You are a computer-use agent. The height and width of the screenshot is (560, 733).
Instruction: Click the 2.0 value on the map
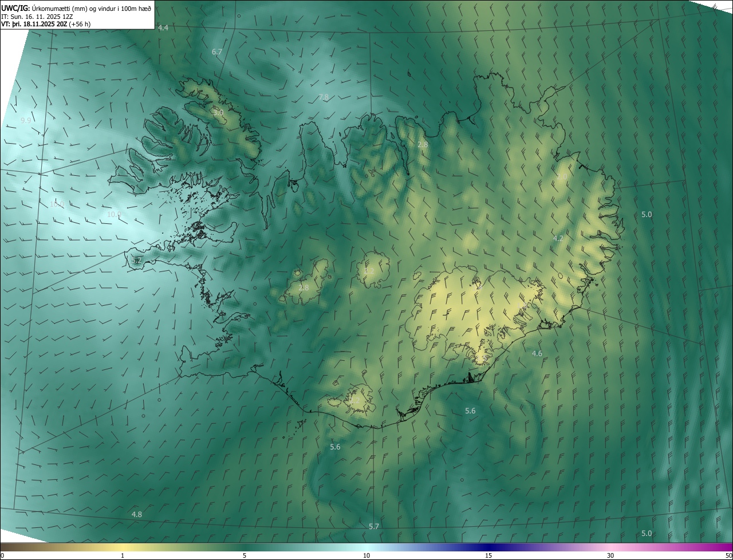pyautogui.click(x=562, y=178)
